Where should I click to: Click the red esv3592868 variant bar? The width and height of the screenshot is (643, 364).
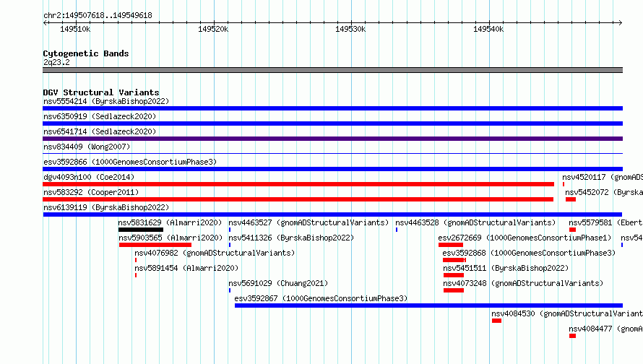(454, 260)
